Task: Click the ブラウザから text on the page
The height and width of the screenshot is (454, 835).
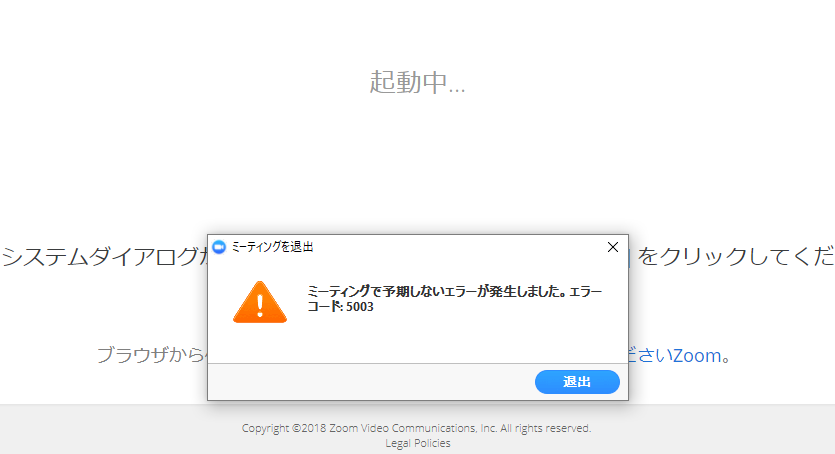Action: click(150, 355)
